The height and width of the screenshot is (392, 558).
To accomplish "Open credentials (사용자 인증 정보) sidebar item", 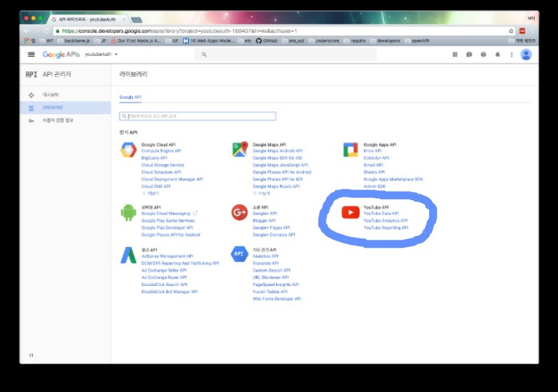I will (65, 120).
